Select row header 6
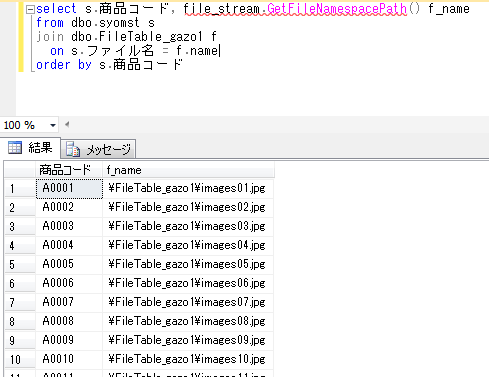This screenshot has height=377, width=489. (x=20, y=284)
